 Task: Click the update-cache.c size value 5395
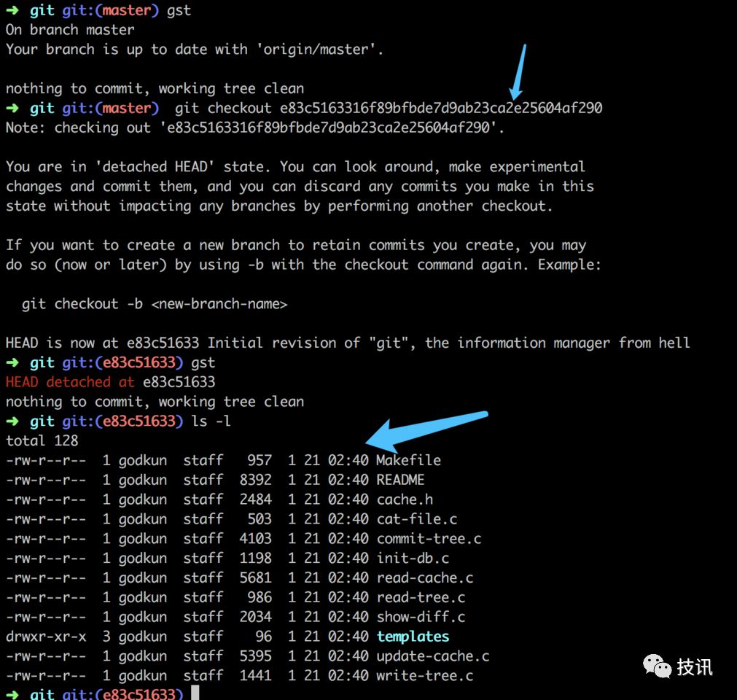coord(255,656)
